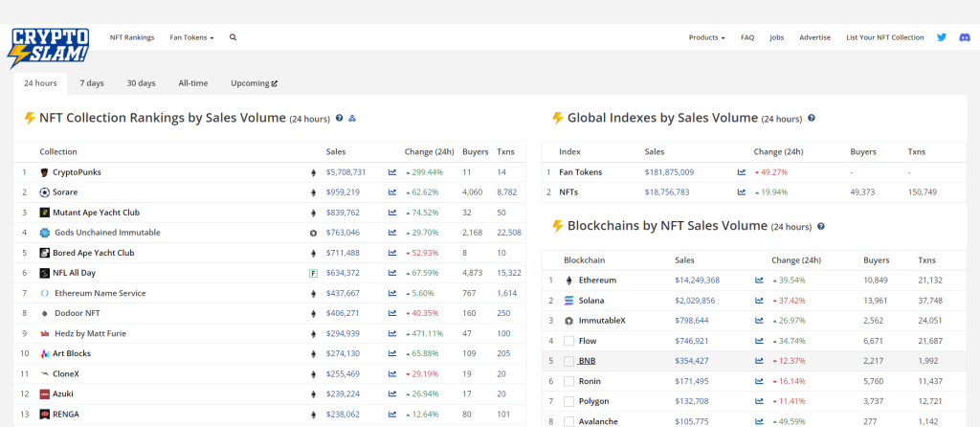980x427 pixels.
Task: Open the Avalanche blockchain link
Action: click(598, 421)
